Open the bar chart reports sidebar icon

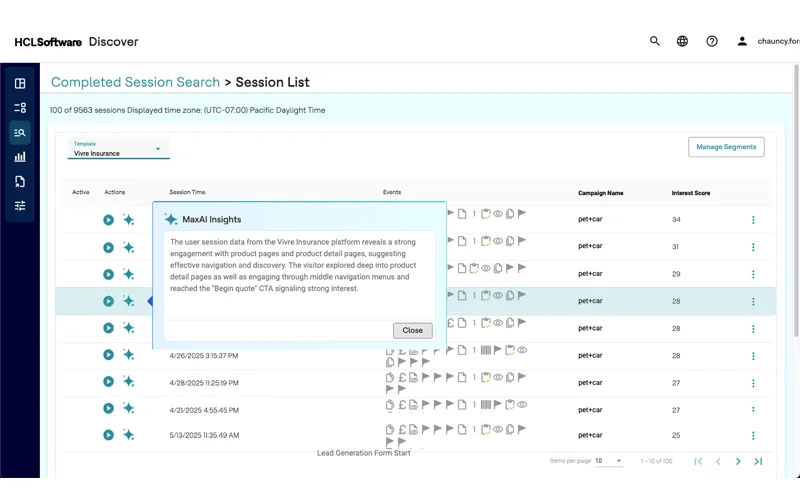coord(20,157)
